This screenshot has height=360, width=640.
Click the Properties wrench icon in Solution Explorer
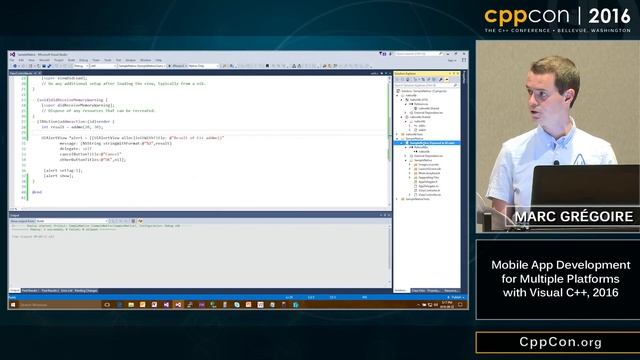441,80
